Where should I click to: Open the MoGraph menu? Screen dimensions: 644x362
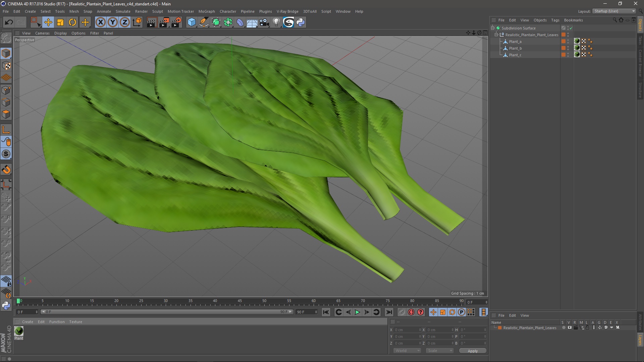(207, 11)
